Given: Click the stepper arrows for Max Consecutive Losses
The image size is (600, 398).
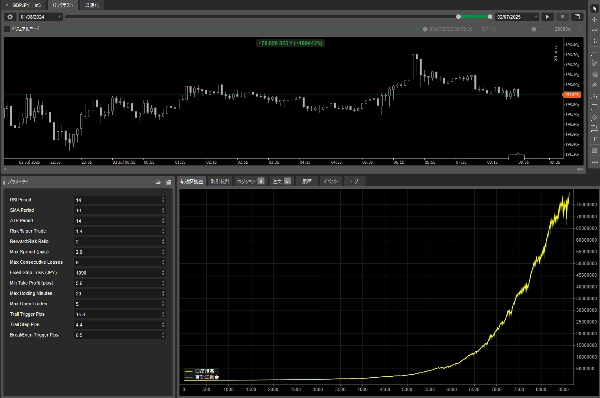Looking at the screenshot, I should [x=163, y=262].
